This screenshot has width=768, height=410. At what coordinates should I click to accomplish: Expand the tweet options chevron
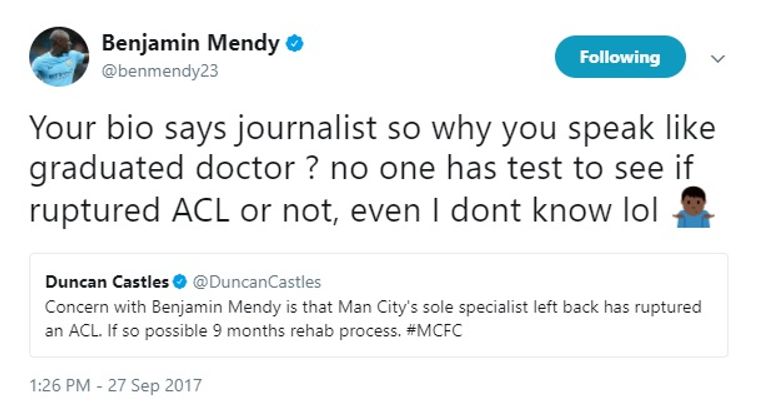(717, 59)
